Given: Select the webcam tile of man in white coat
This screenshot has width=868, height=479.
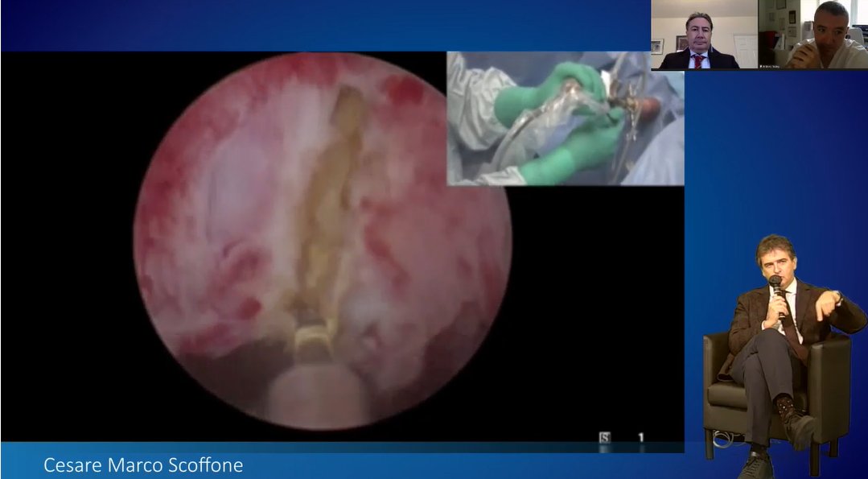Looking at the screenshot, I should (x=812, y=35).
